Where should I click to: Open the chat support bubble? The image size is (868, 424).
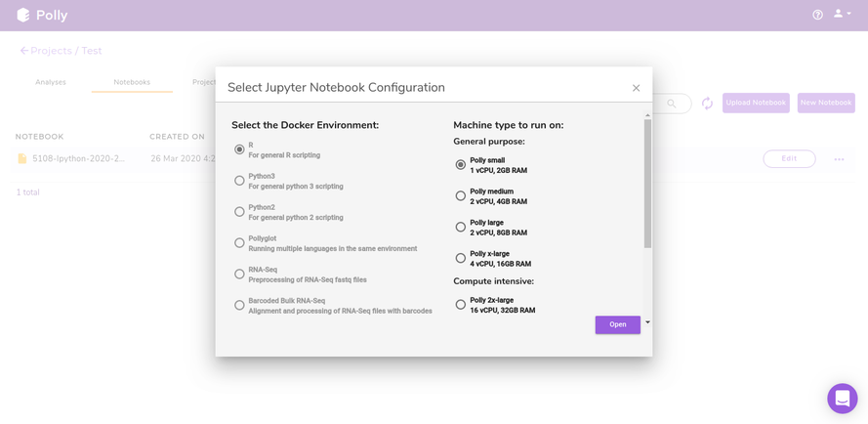[x=842, y=398]
